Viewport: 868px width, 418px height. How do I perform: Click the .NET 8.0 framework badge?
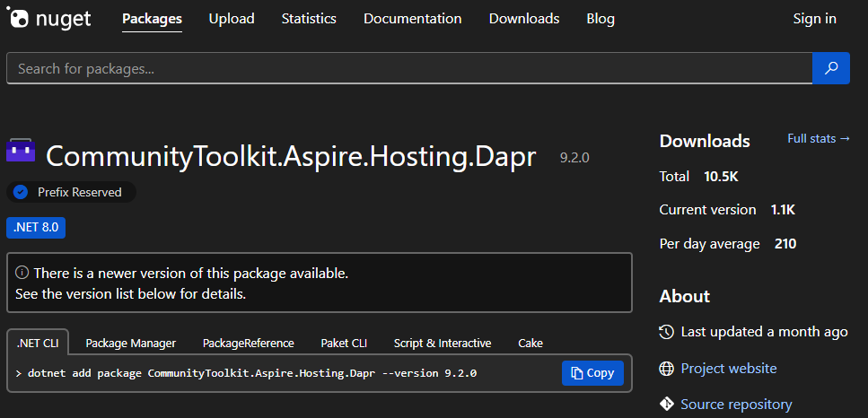pyautogui.click(x=36, y=227)
